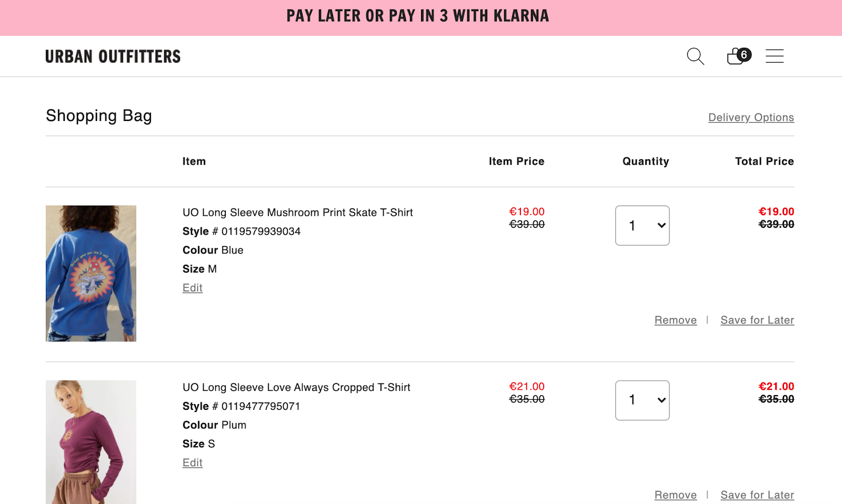
Task: Open quantity dropdown for the Mushroom Print T-Shirt
Action: coord(642,225)
